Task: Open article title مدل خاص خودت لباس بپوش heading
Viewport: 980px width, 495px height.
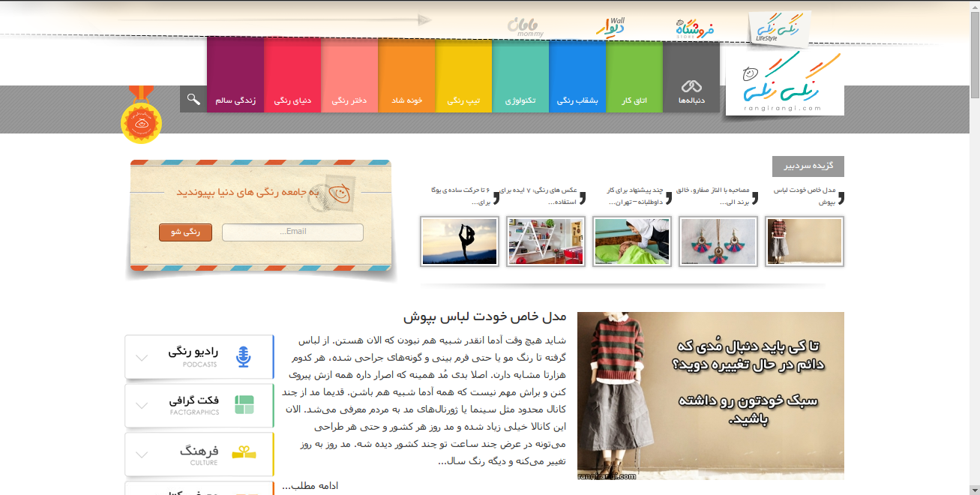Action: [484, 317]
